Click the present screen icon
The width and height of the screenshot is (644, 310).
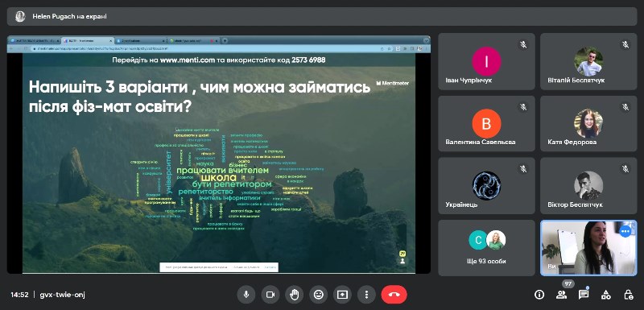[x=342, y=295]
